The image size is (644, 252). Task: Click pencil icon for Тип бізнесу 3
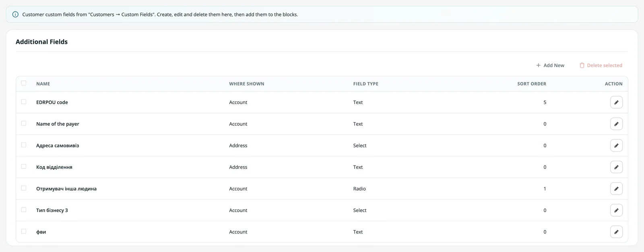click(616, 210)
